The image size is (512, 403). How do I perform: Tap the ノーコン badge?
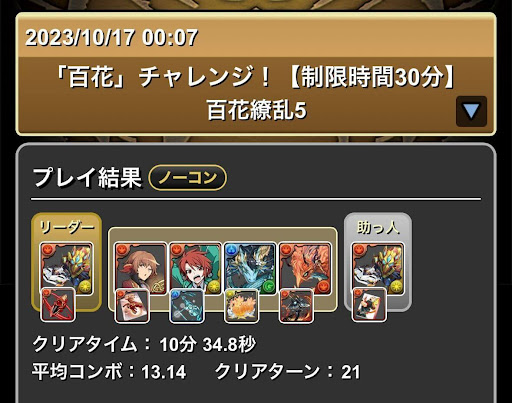[x=188, y=177]
